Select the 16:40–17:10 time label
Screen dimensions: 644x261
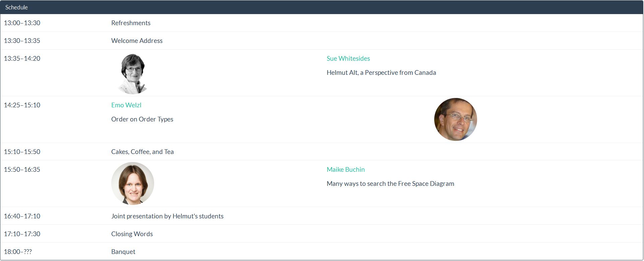pos(22,216)
